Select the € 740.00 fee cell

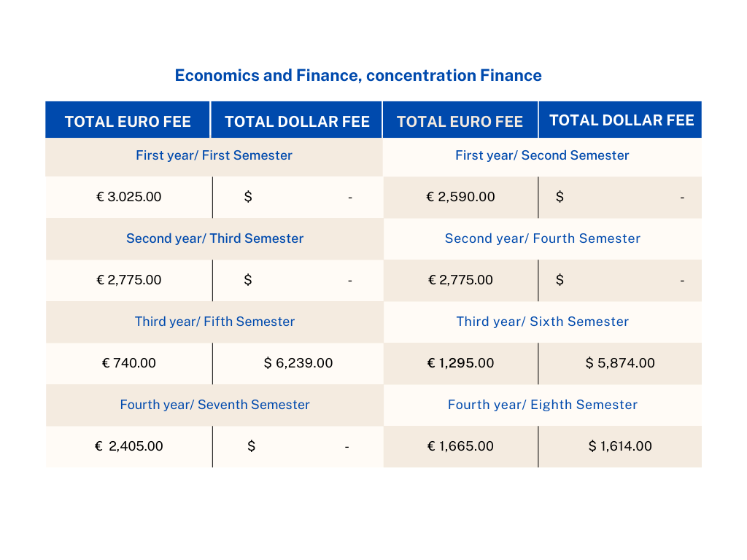pos(129,363)
